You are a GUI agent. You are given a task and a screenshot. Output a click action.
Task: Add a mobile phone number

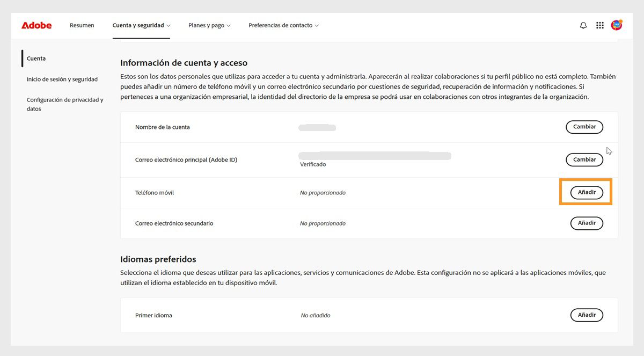[x=586, y=192]
